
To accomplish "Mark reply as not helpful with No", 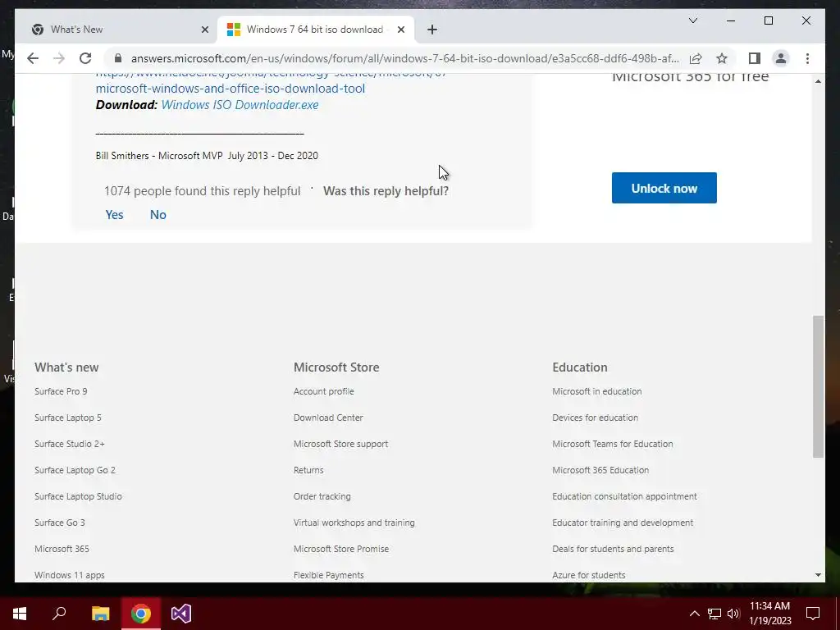I will [158, 215].
